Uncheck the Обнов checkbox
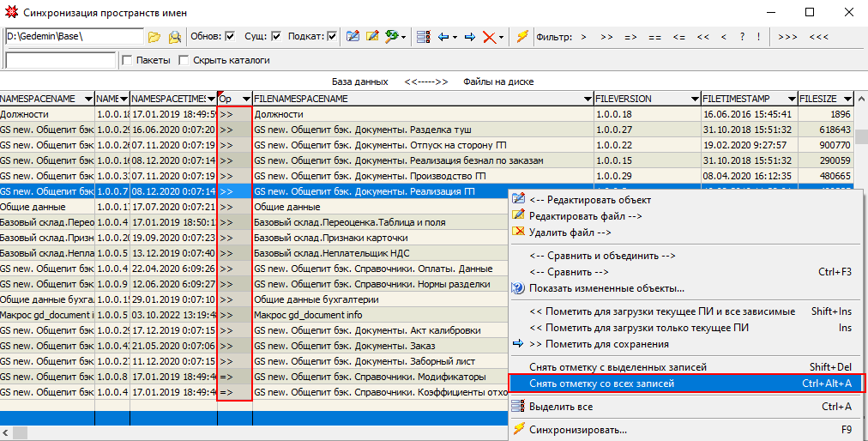The height and width of the screenshot is (441, 868). point(230,37)
